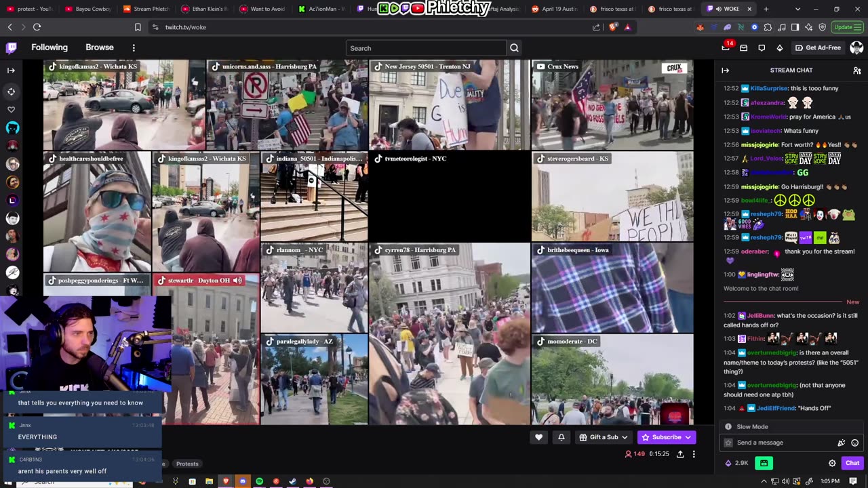Open community list in Stream Chat header
The image size is (868, 488).
pyautogui.click(x=856, y=70)
